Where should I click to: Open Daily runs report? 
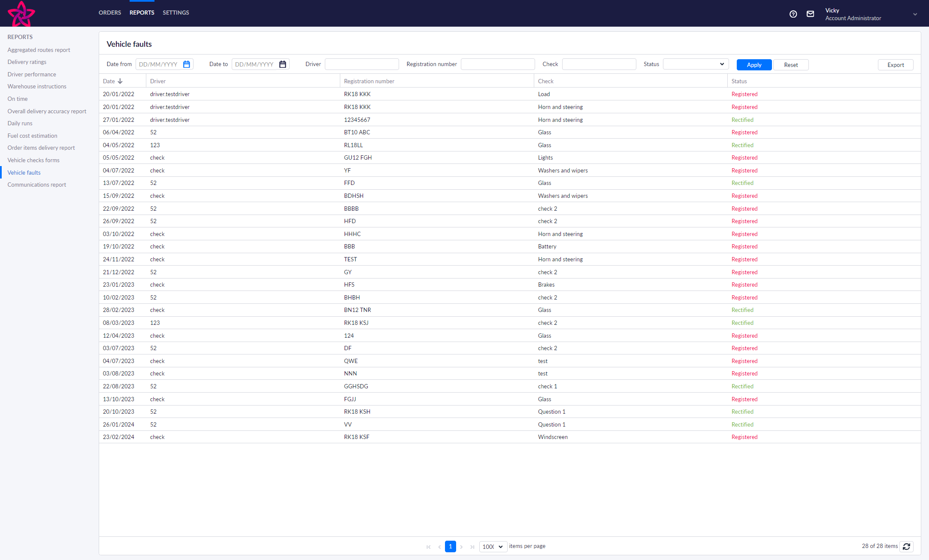(20, 124)
